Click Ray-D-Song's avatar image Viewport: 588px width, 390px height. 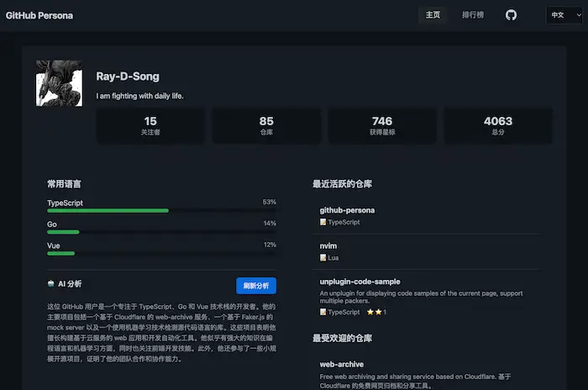click(59, 83)
